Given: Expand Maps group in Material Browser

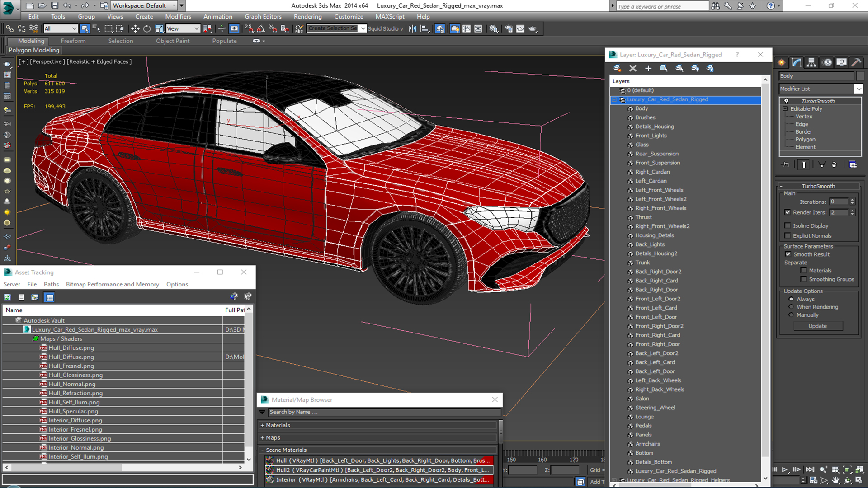Looking at the screenshot, I should click(x=262, y=438).
